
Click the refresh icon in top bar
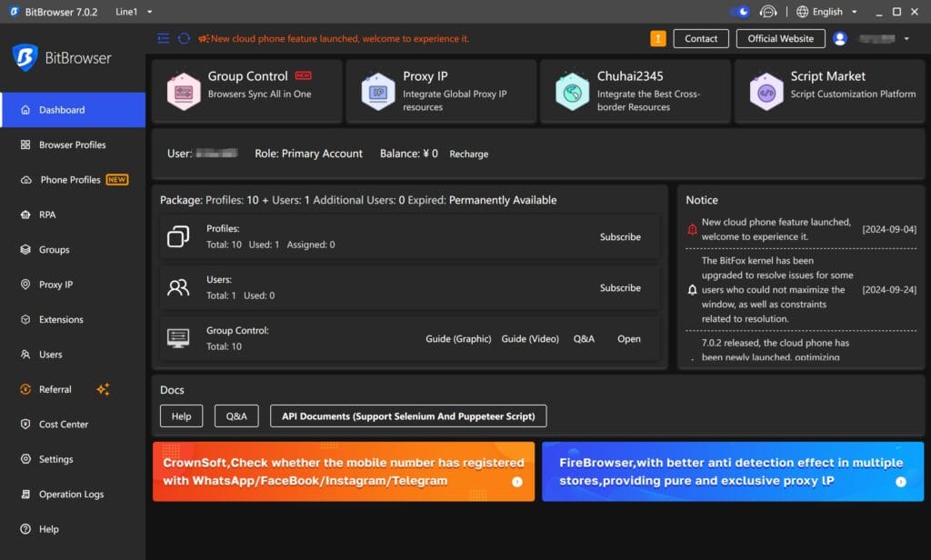(184, 38)
